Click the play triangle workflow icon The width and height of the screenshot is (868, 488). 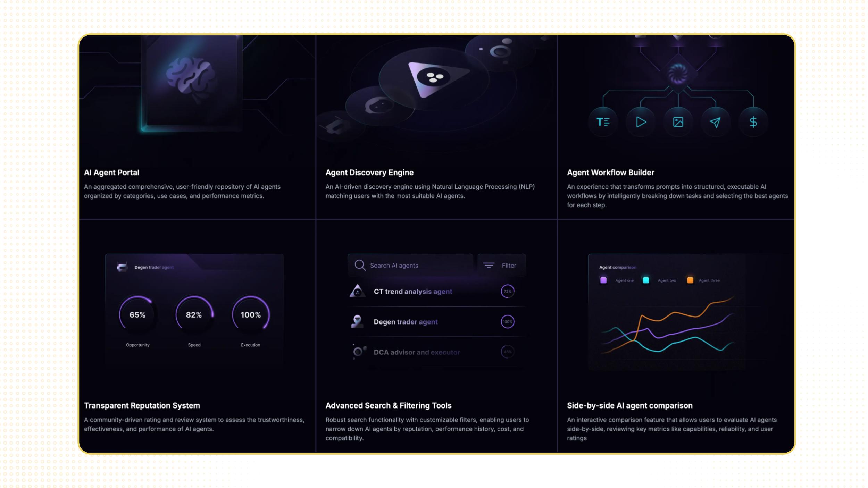pos(641,122)
